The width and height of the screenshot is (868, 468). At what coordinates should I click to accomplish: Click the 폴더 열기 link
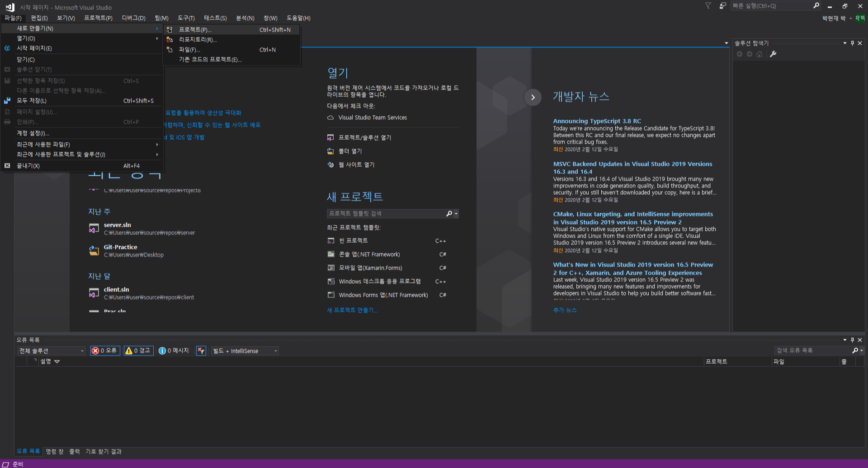(350, 151)
